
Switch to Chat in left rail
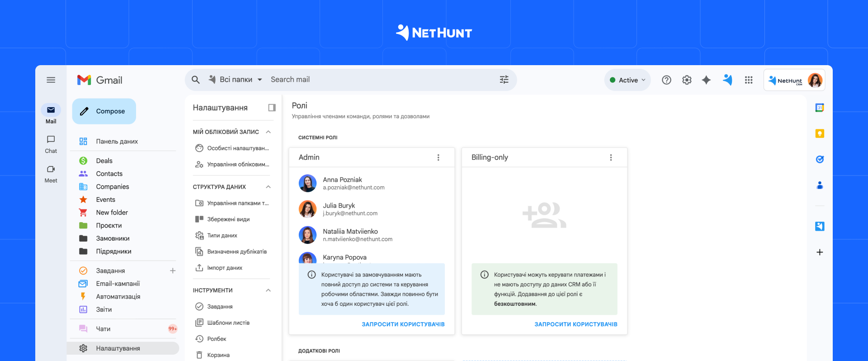pyautogui.click(x=51, y=144)
